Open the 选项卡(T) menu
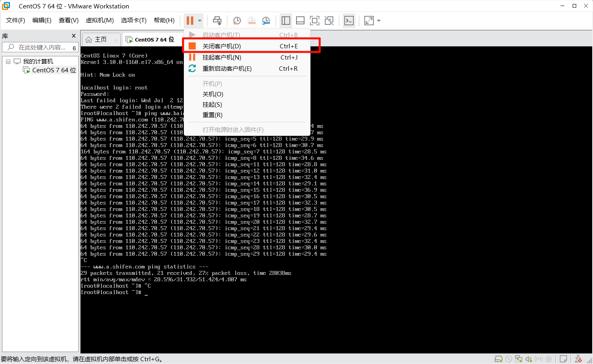 [133, 20]
